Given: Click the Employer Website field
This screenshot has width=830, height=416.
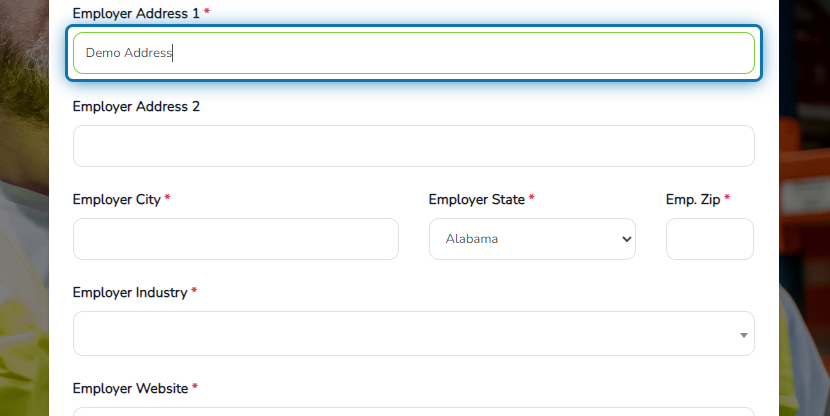Looking at the screenshot, I should coord(414,411).
